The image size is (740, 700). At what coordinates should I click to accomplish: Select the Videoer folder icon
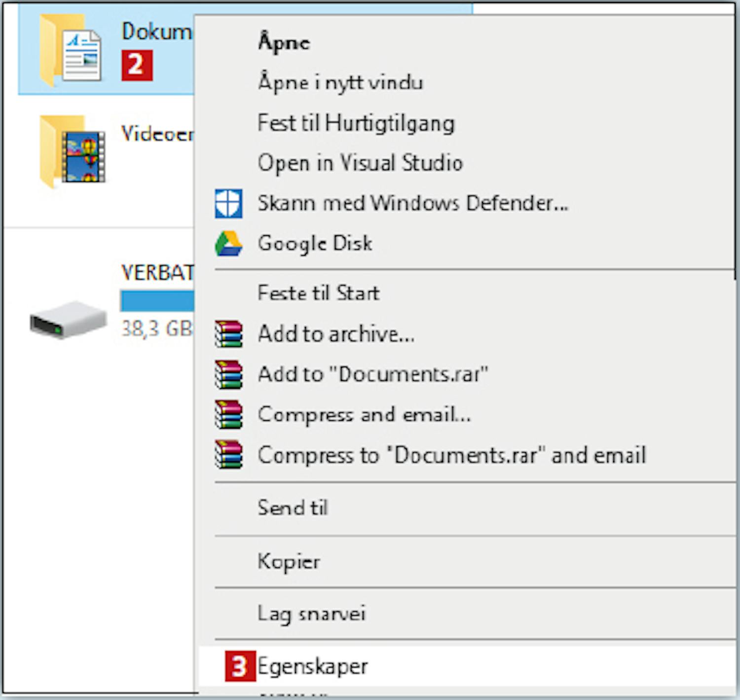(72, 151)
